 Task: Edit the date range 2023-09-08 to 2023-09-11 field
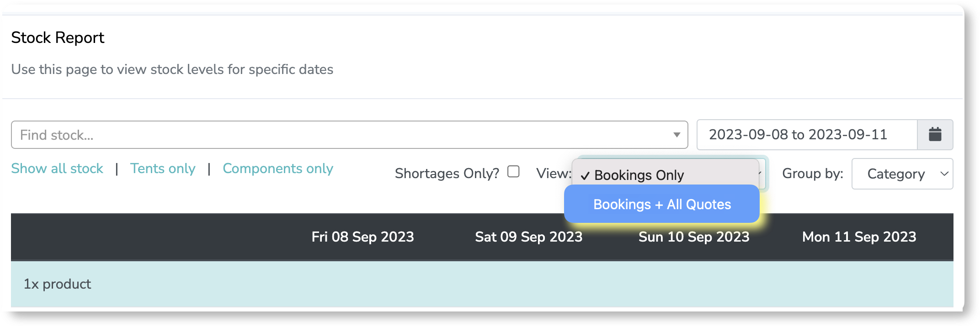pyautogui.click(x=807, y=135)
